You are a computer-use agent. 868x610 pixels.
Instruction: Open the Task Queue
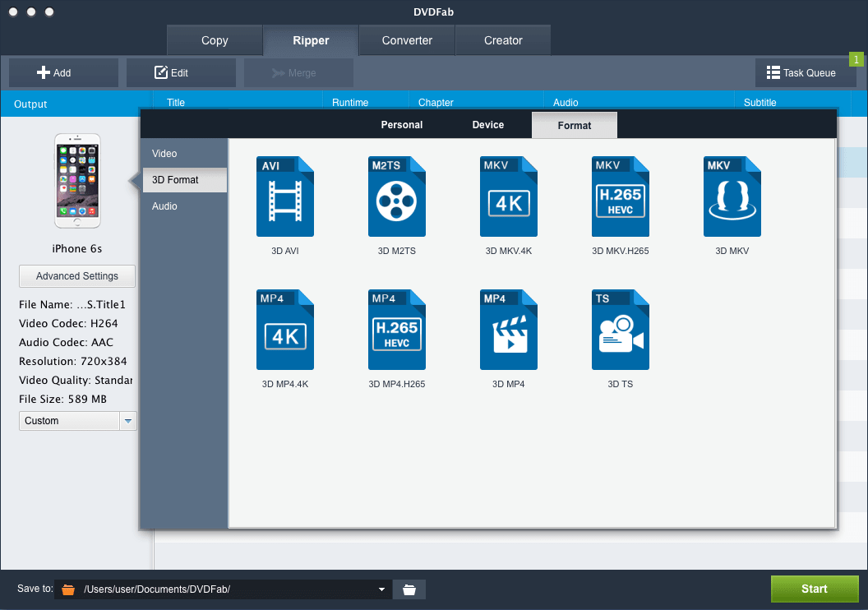tap(806, 72)
